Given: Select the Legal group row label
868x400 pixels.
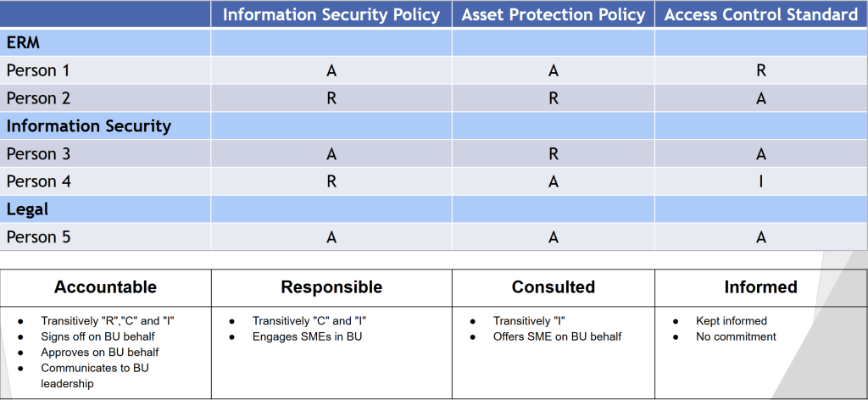Looking at the screenshot, I should pos(28,209).
